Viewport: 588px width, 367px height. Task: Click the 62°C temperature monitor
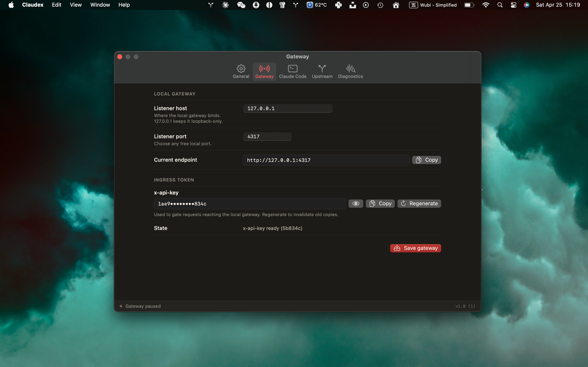click(x=317, y=5)
